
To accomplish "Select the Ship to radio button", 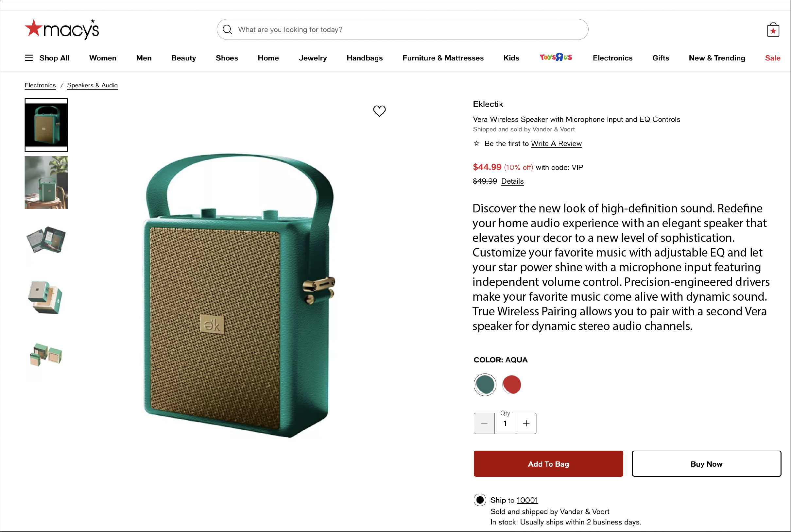I will pos(480,500).
